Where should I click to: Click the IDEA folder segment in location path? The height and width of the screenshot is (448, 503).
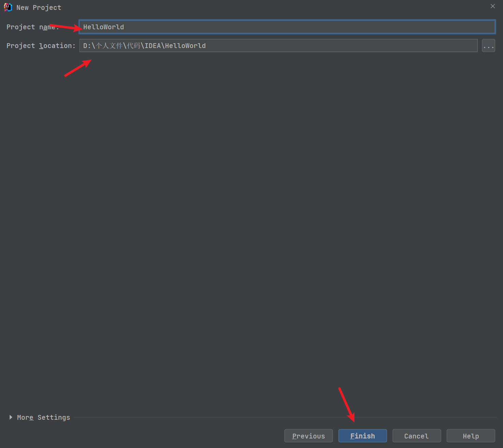pyautogui.click(x=153, y=46)
